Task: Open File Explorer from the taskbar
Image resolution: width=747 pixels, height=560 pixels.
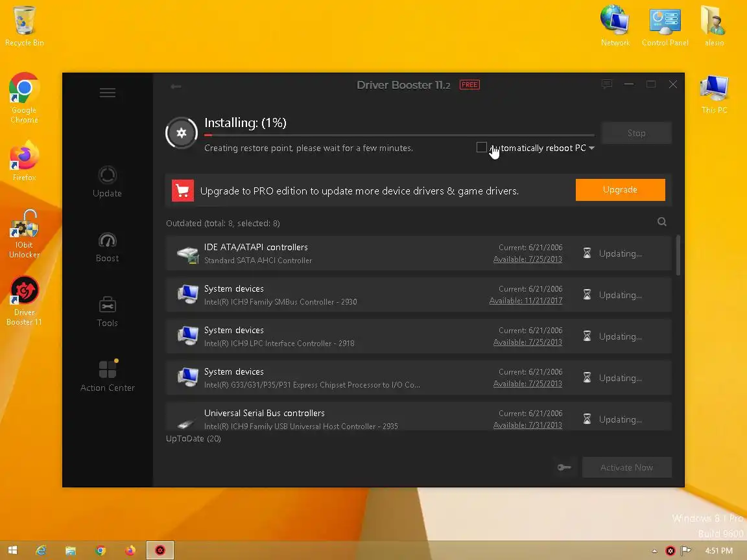Action: coord(71,550)
